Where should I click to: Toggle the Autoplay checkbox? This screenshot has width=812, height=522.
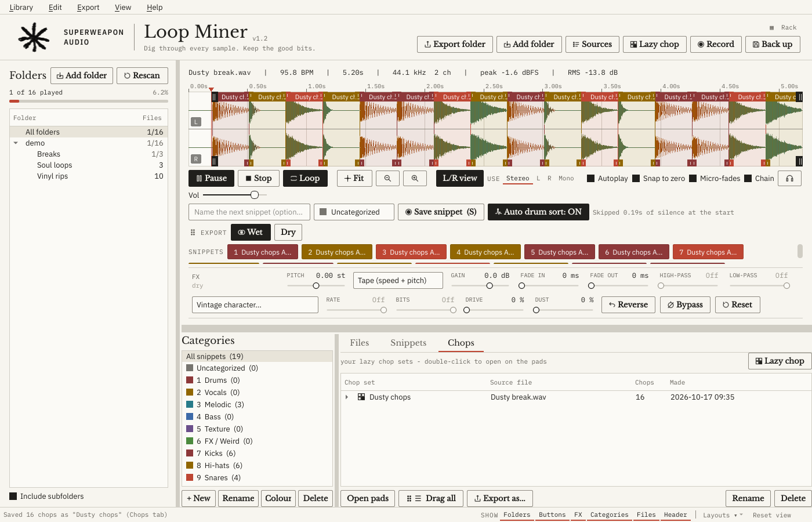tap(590, 179)
